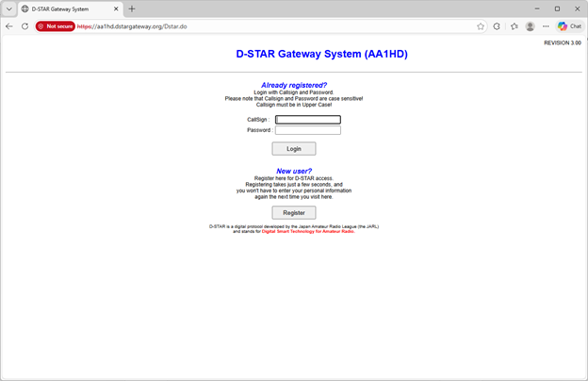Click the Not secure site warning badge
588x381 pixels.
pyautogui.click(x=55, y=26)
